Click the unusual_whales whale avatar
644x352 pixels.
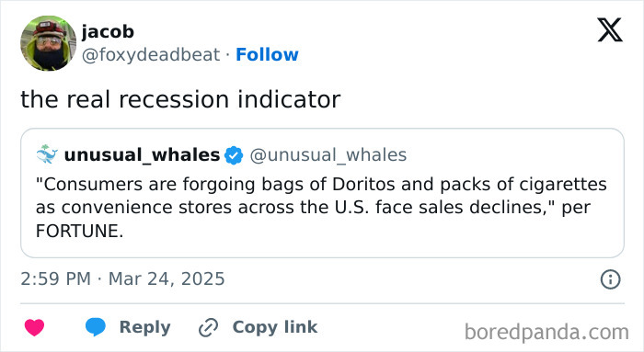(x=47, y=154)
